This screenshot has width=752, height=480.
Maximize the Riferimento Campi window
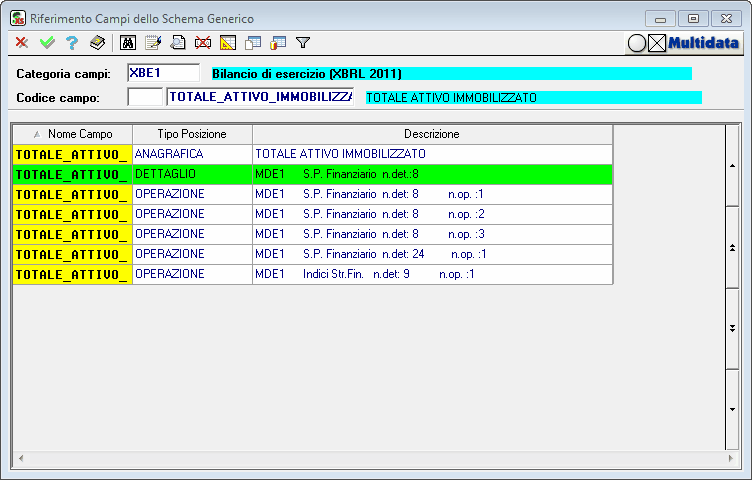[693, 19]
